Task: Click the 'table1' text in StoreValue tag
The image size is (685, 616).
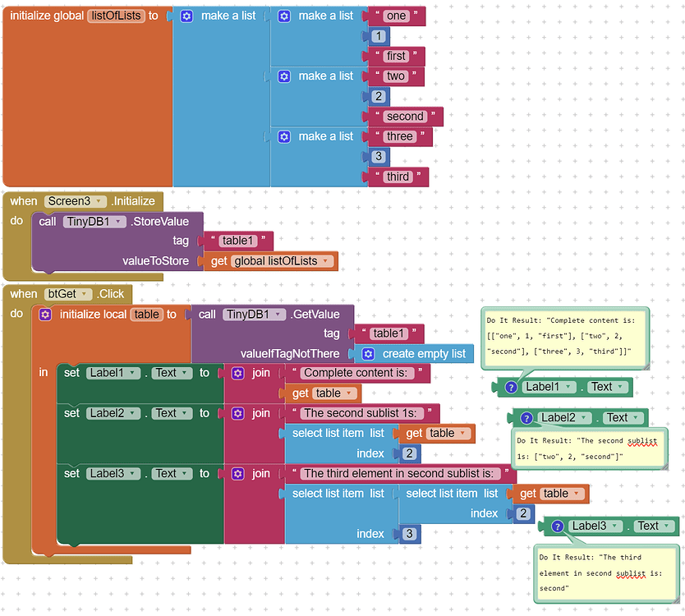Action: pyautogui.click(x=237, y=241)
